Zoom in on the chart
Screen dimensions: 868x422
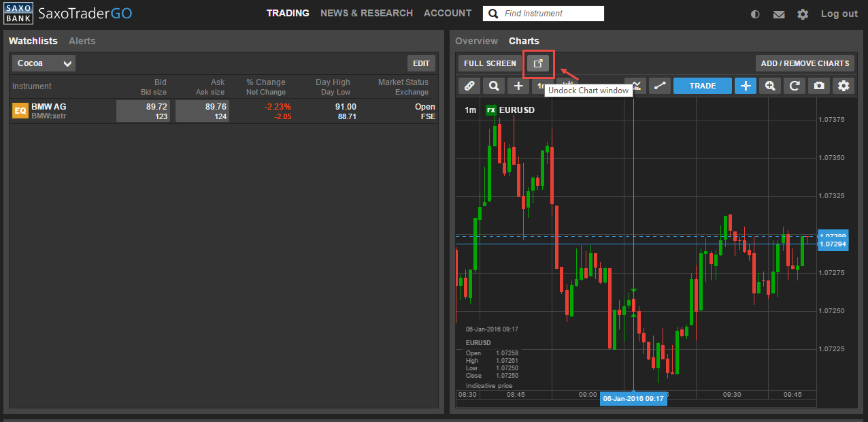click(x=770, y=86)
